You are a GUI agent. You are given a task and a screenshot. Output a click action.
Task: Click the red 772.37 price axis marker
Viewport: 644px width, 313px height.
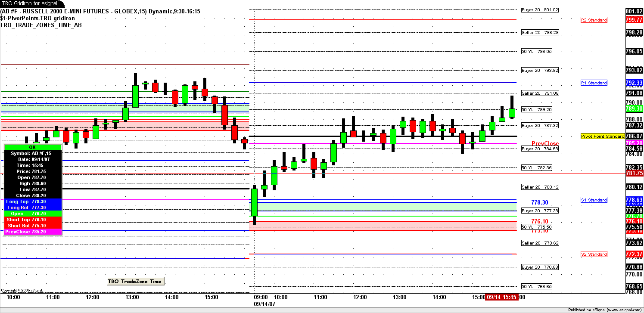[x=634, y=254]
